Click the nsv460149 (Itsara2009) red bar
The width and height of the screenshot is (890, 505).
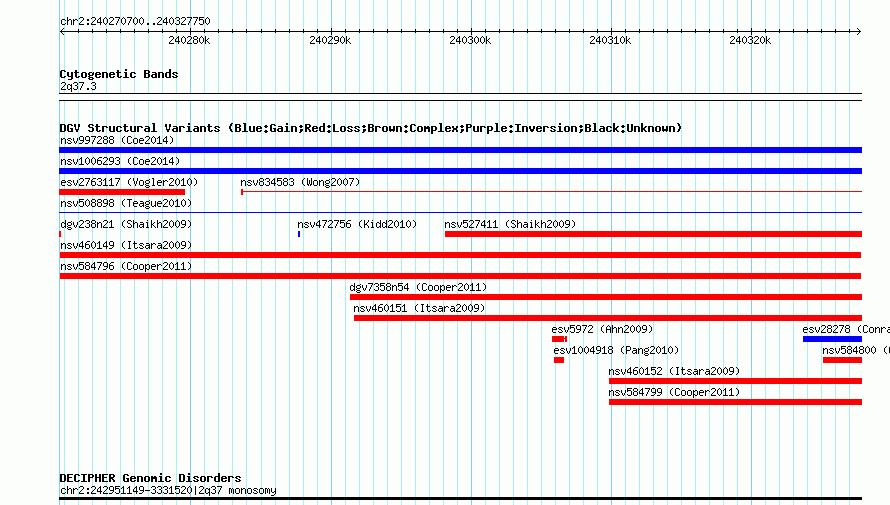[460, 255]
